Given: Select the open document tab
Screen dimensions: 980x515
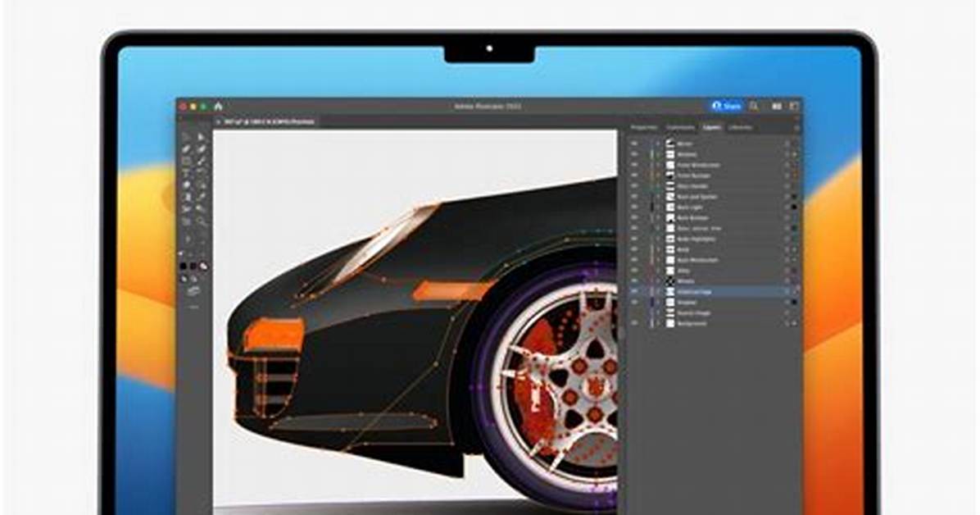Looking at the screenshot, I should [x=267, y=121].
